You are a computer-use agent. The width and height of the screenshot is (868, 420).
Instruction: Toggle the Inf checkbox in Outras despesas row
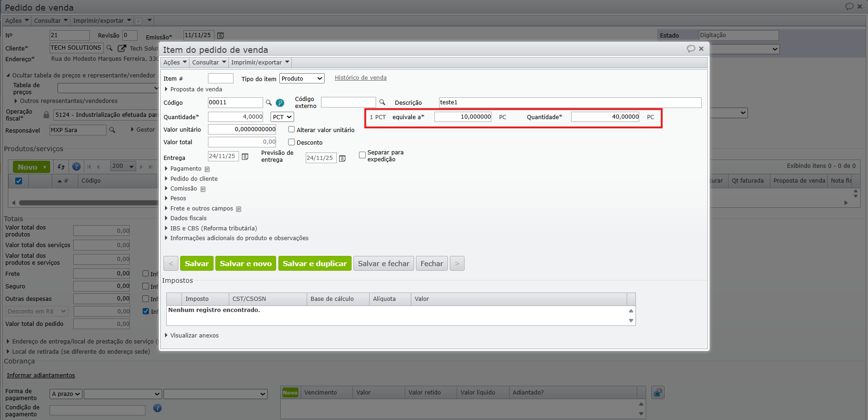pos(145,299)
